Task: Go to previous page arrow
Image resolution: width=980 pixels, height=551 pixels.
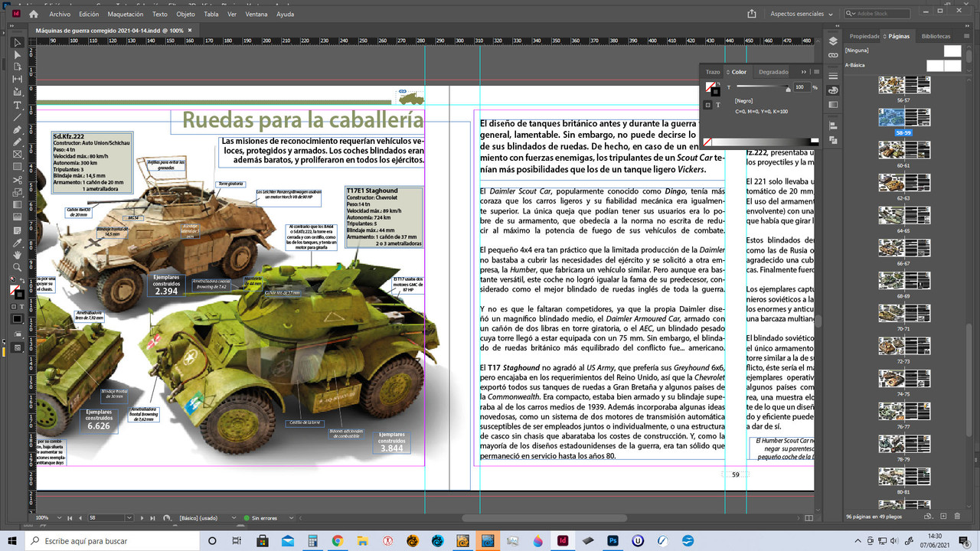Action: (x=80, y=518)
